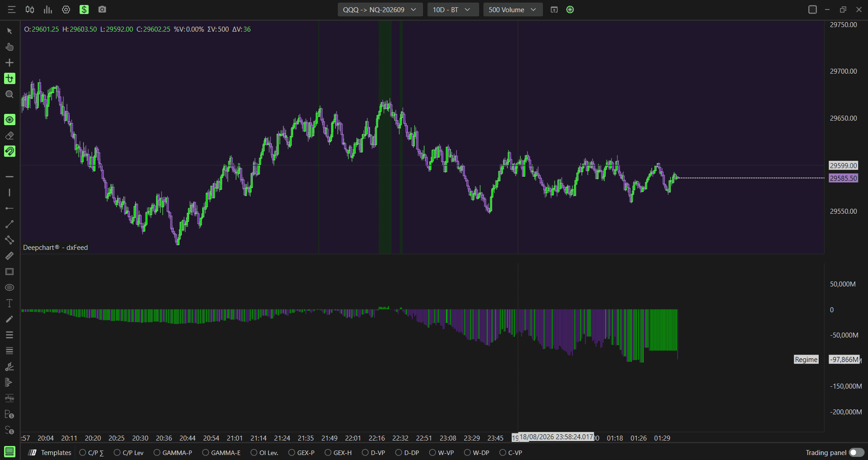Select the D-VP radio option
Viewport: 868px width, 460px height.
(374, 452)
